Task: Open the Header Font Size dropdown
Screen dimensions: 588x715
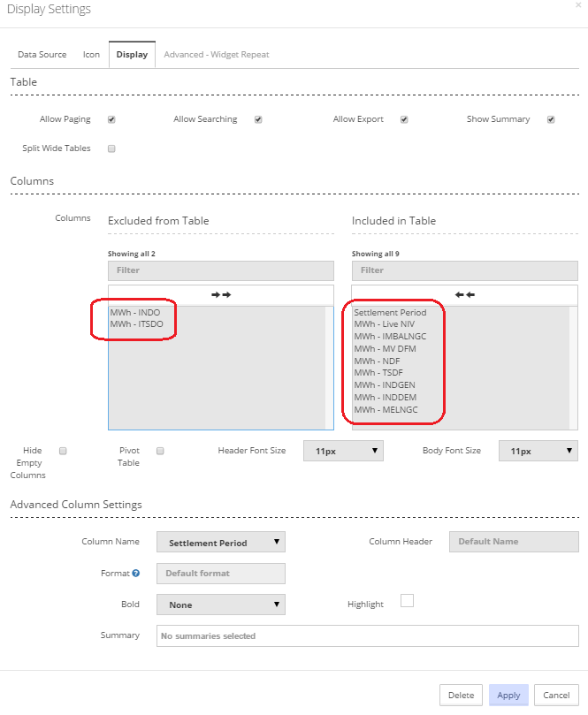Action: (x=343, y=451)
